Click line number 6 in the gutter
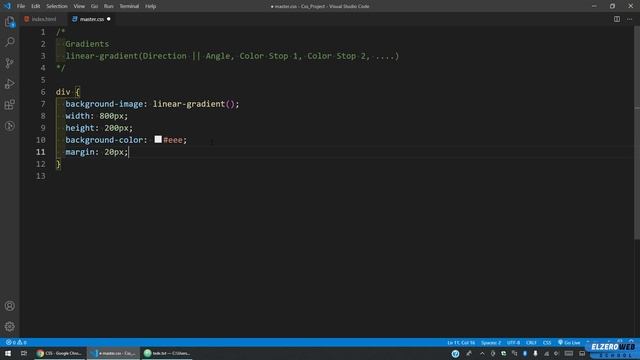Viewport: 640px width, 360px height. pyautogui.click(x=43, y=92)
